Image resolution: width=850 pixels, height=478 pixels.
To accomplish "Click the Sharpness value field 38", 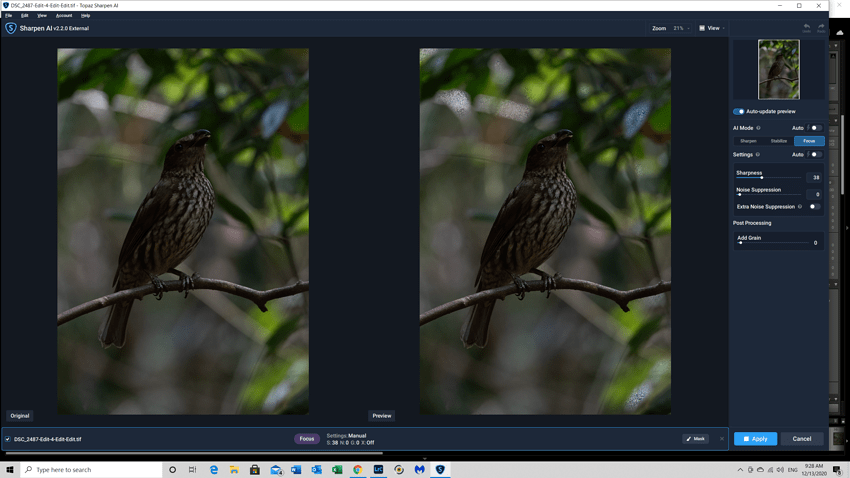I will pyautogui.click(x=814, y=178).
